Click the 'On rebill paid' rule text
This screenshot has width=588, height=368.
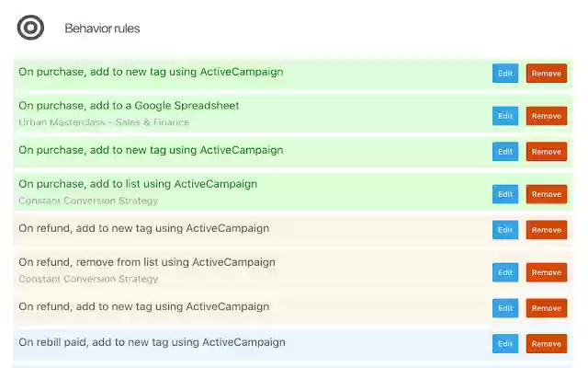[x=152, y=342]
